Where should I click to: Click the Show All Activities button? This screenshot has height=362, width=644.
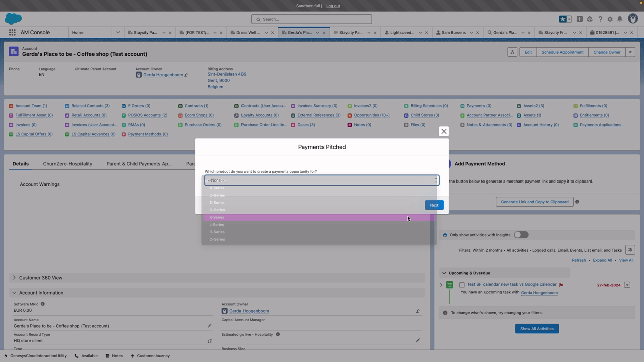coord(537,329)
